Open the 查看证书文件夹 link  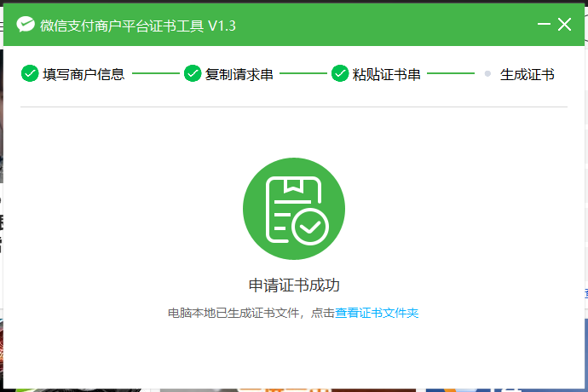(x=377, y=314)
